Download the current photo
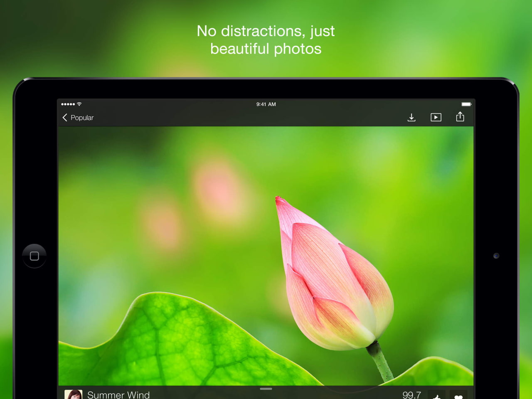The width and height of the screenshot is (532, 399). tap(411, 118)
